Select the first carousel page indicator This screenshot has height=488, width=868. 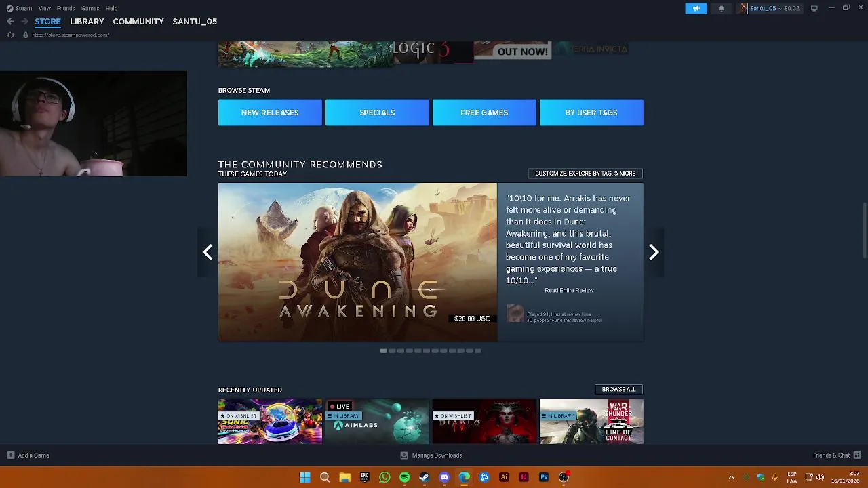point(383,350)
